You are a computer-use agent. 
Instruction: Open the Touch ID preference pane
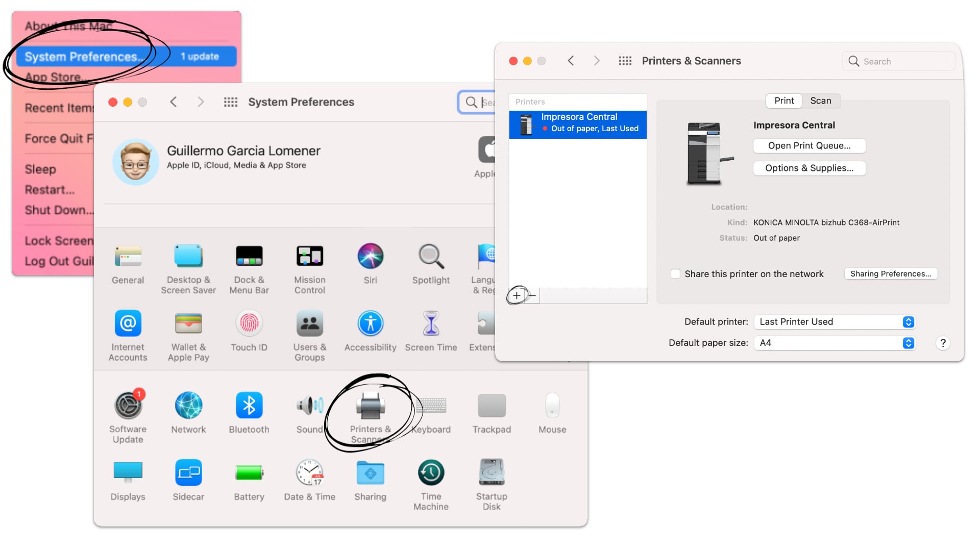click(x=249, y=331)
